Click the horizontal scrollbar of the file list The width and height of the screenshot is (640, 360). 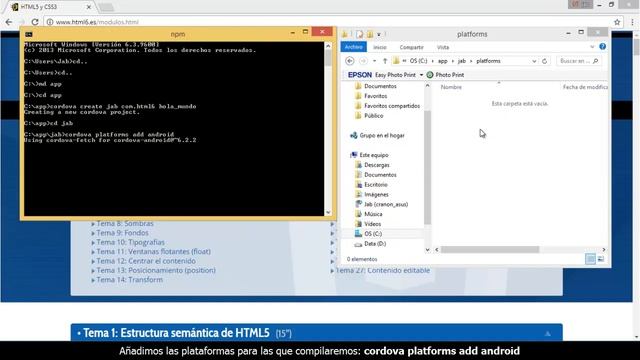coord(490,249)
